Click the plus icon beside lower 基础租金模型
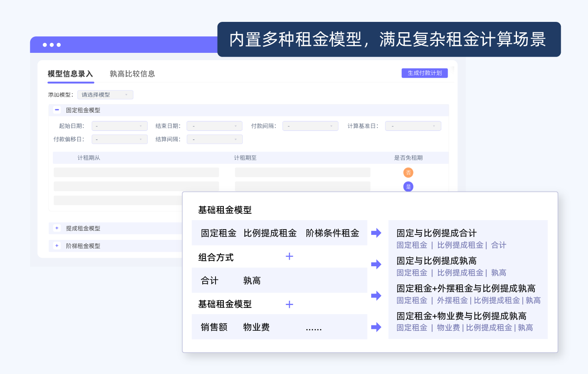This screenshot has height=374, width=588. [x=289, y=305]
